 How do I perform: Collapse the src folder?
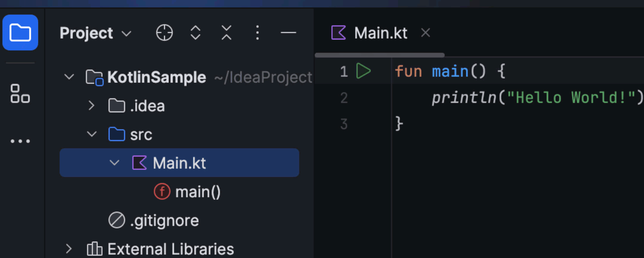[91, 134]
